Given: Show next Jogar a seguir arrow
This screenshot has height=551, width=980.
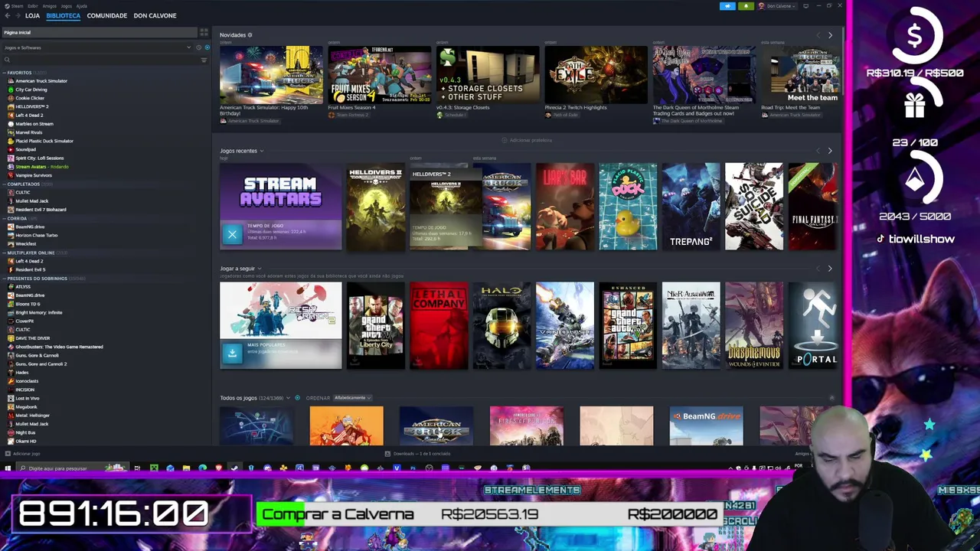Looking at the screenshot, I should (830, 269).
